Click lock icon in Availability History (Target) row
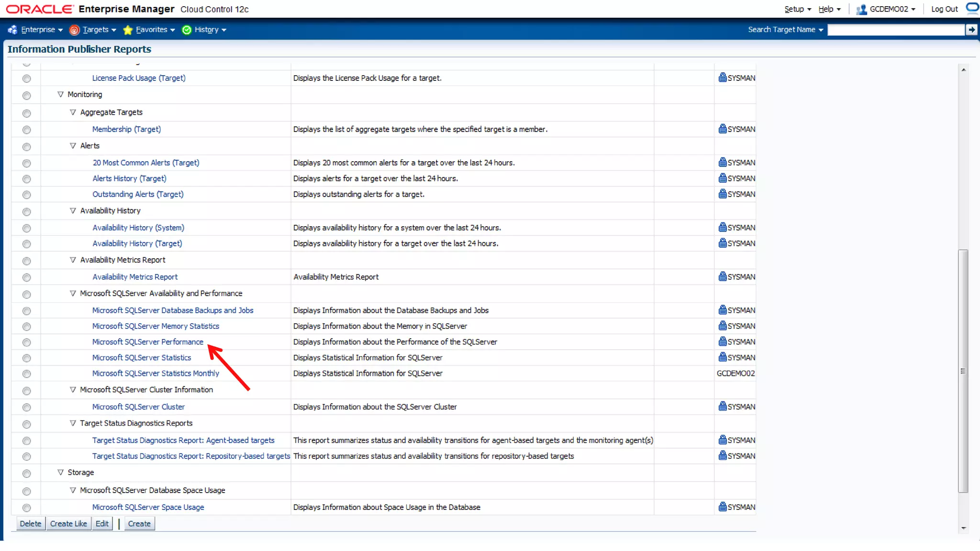980x551 pixels. [723, 243]
